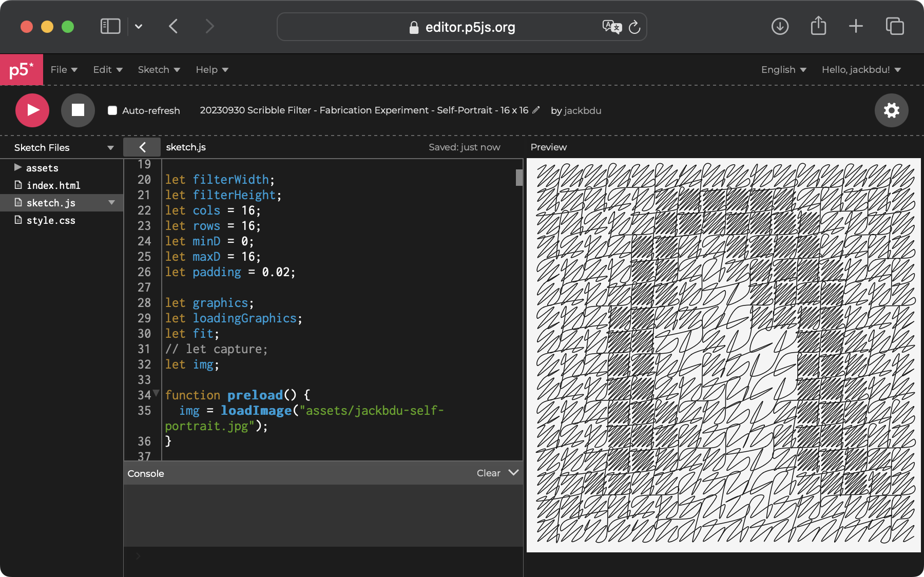Click the red Play sketch button
This screenshot has width=924, height=577.
coord(32,110)
